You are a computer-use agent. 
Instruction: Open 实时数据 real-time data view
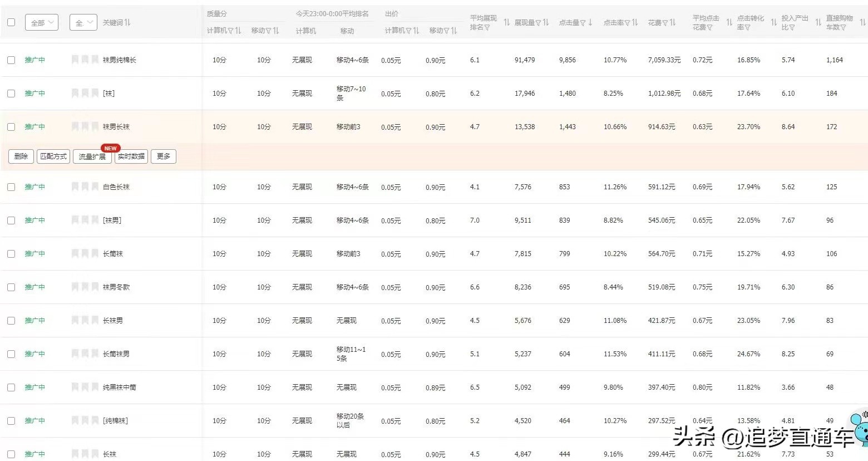(131, 156)
